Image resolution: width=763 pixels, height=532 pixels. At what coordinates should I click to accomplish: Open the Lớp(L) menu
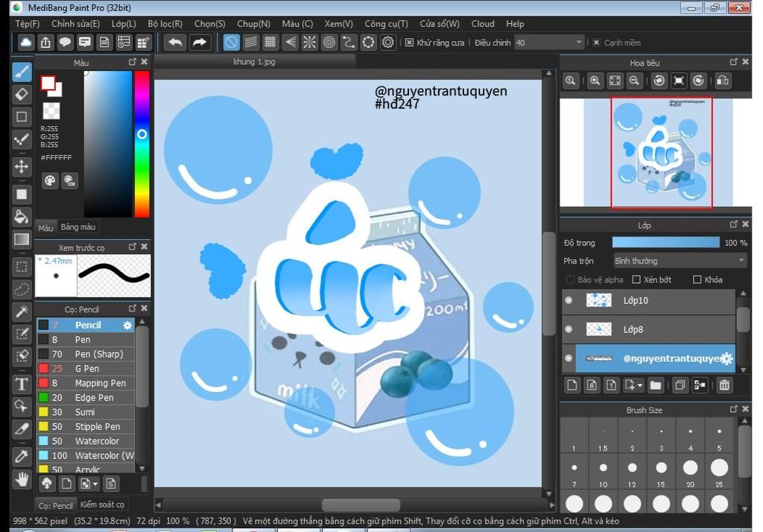pos(124,24)
